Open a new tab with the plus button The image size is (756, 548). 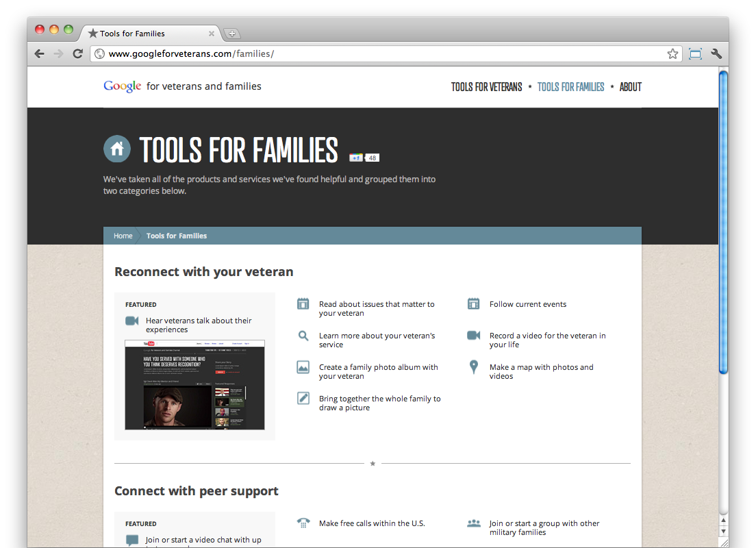point(232,34)
